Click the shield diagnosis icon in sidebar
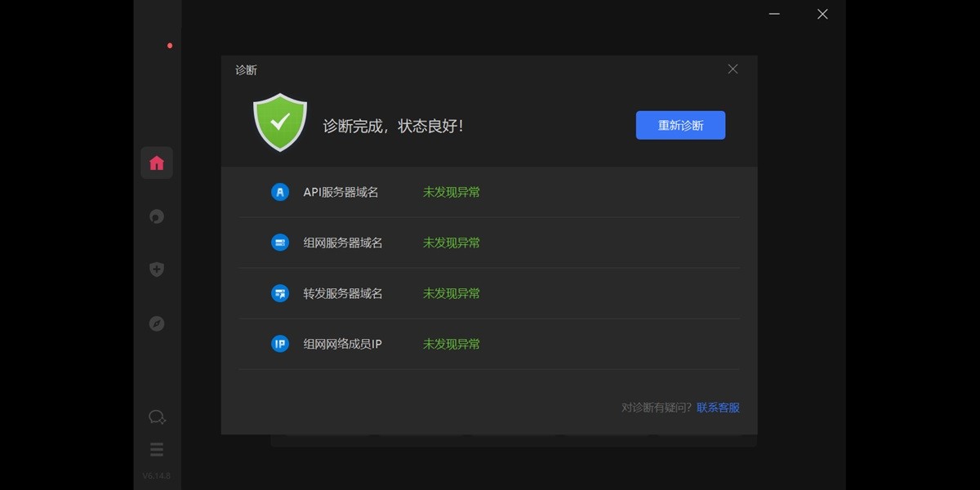 157,269
